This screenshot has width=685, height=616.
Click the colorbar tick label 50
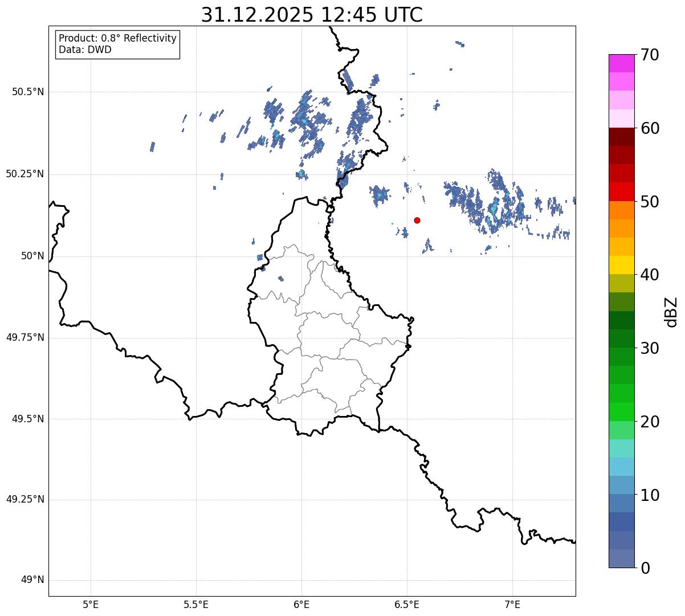click(650, 202)
